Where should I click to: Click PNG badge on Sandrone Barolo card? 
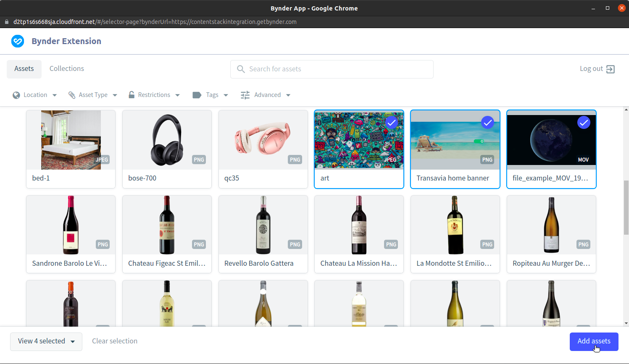(103, 244)
